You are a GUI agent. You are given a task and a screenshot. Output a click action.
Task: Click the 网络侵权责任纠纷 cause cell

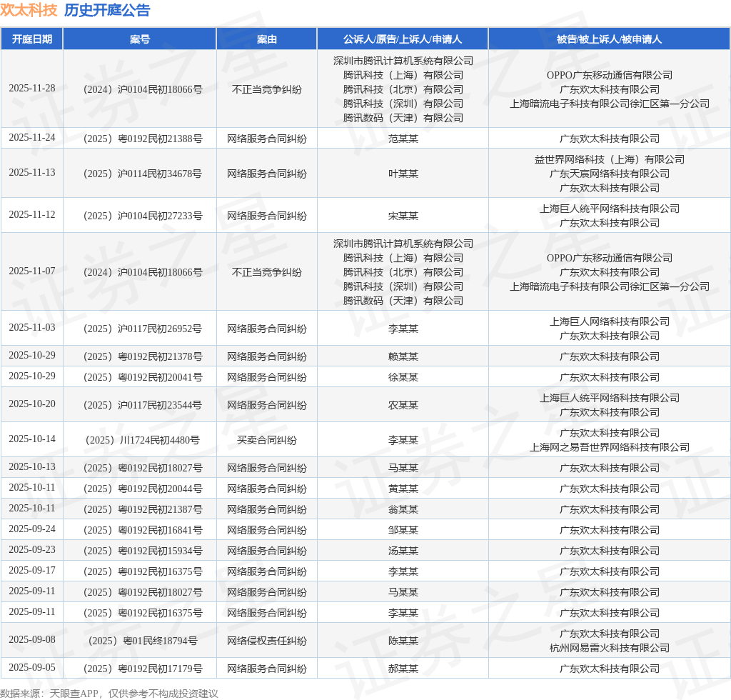[267, 641]
